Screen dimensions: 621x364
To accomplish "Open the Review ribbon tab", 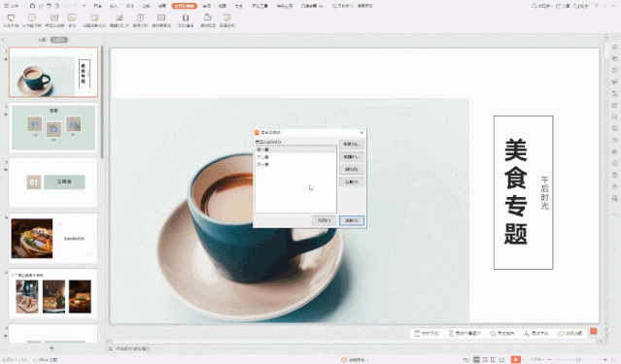I will tap(206, 6).
